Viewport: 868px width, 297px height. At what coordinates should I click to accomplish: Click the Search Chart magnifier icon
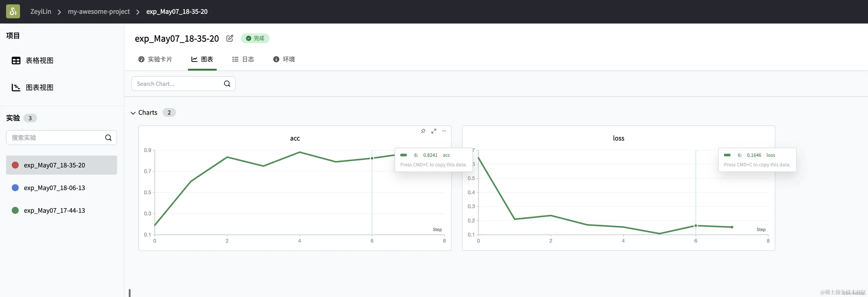tap(227, 84)
